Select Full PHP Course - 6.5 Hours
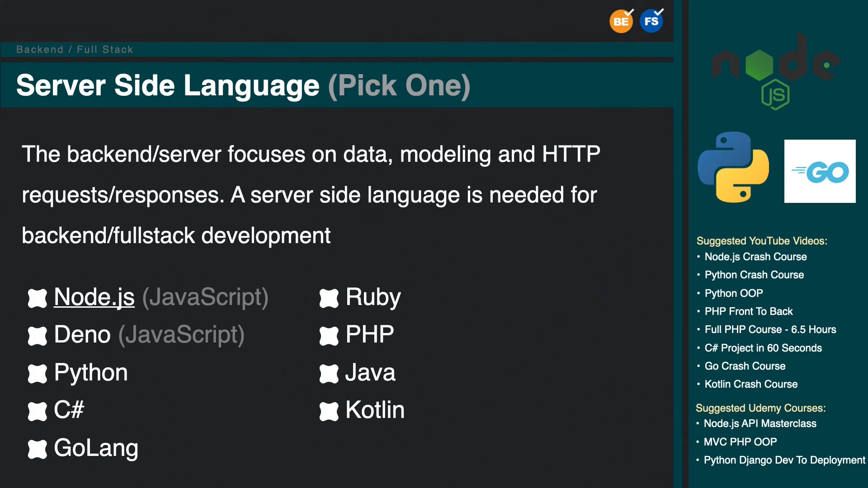Image resolution: width=868 pixels, height=488 pixels. click(x=770, y=329)
